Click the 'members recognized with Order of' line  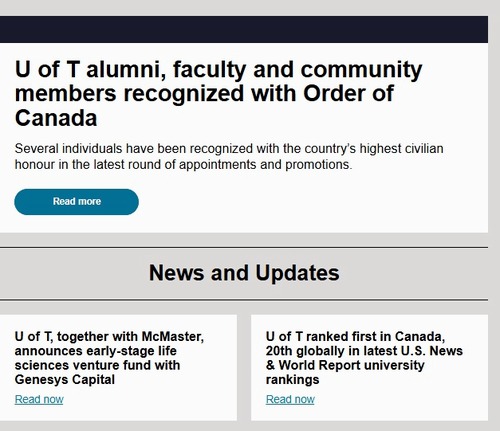pyautogui.click(x=204, y=94)
